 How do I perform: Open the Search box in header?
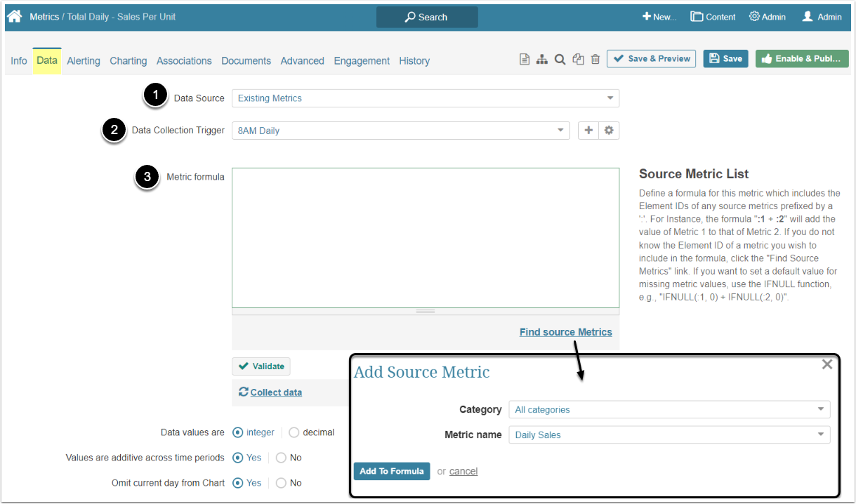(427, 17)
